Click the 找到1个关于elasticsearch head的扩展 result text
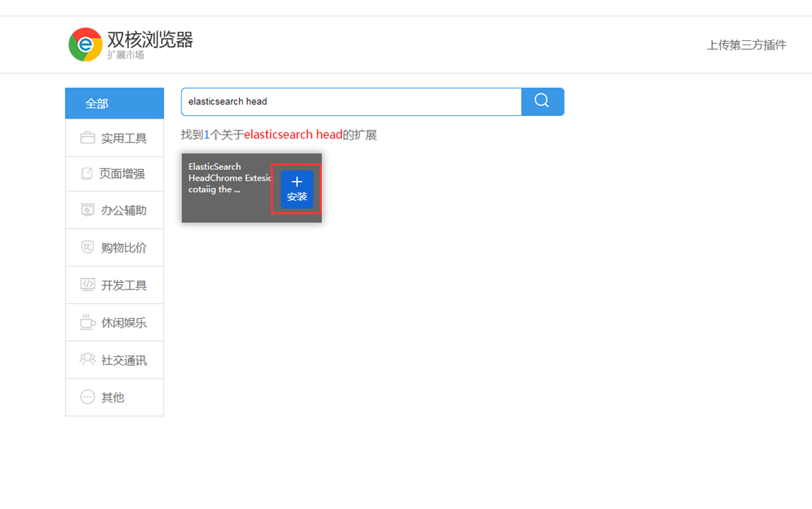The image size is (812, 509). 279,135
